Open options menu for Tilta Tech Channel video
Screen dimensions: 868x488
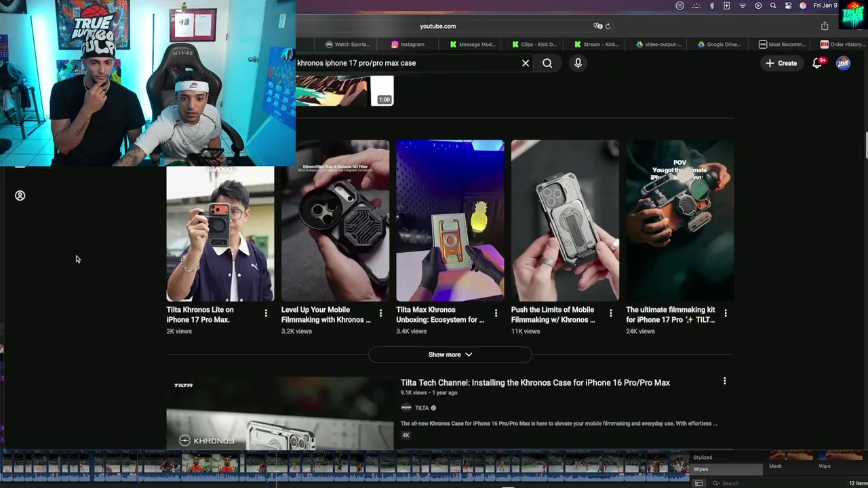click(724, 381)
